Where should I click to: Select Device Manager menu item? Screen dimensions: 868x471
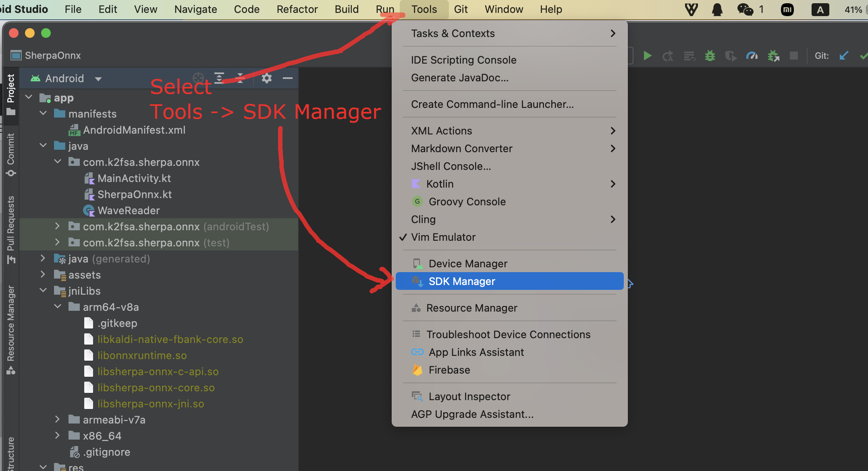[509, 264]
